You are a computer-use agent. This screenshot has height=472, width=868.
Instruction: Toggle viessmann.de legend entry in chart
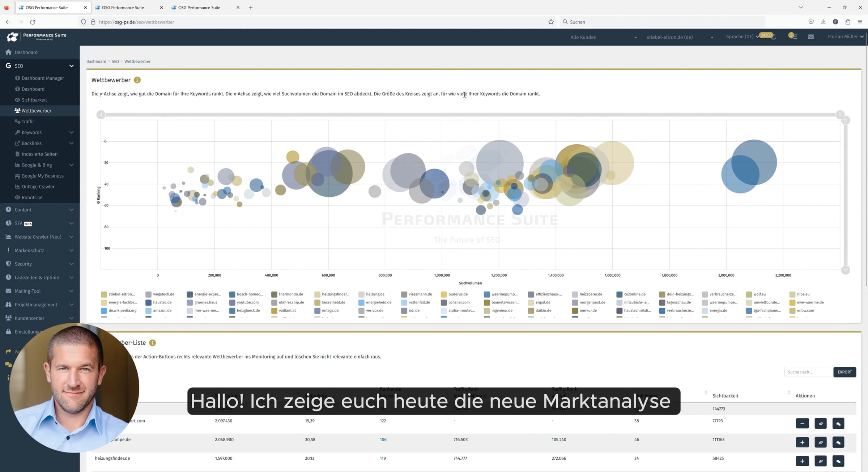point(417,294)
